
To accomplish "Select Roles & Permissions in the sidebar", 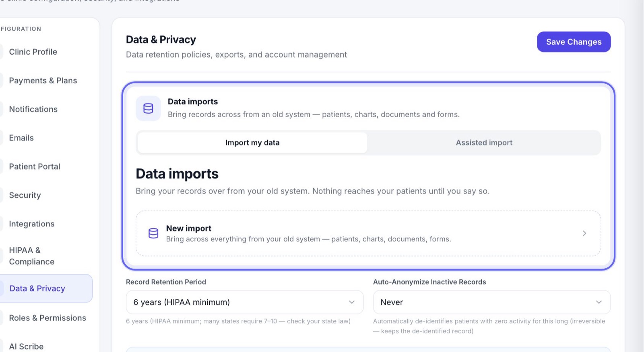I will click(47, 318).
